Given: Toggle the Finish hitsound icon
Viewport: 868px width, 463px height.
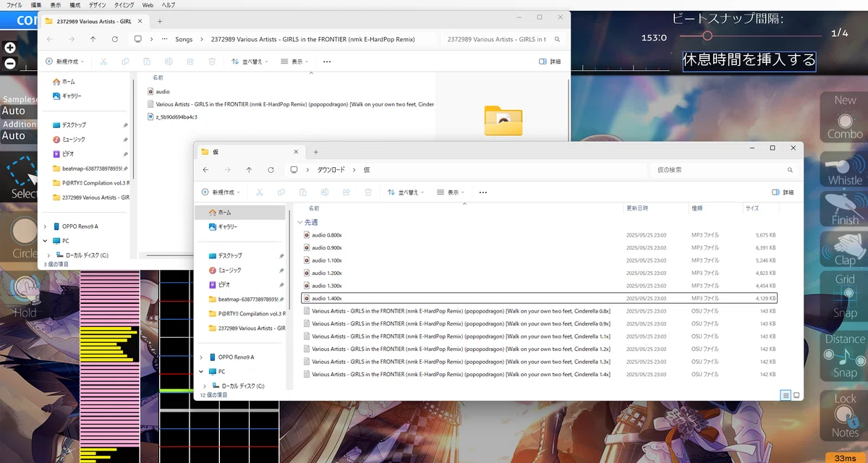Looking at the screenshot, I should coord(844,209).
